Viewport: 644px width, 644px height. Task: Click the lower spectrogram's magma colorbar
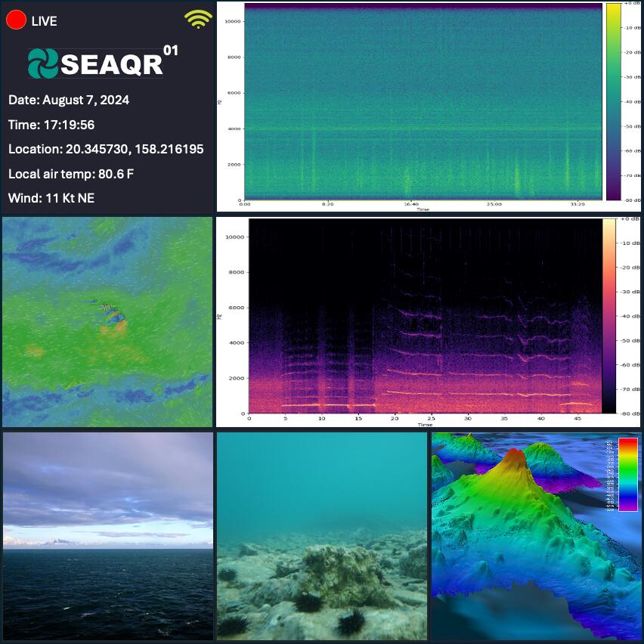click(609, 316)
